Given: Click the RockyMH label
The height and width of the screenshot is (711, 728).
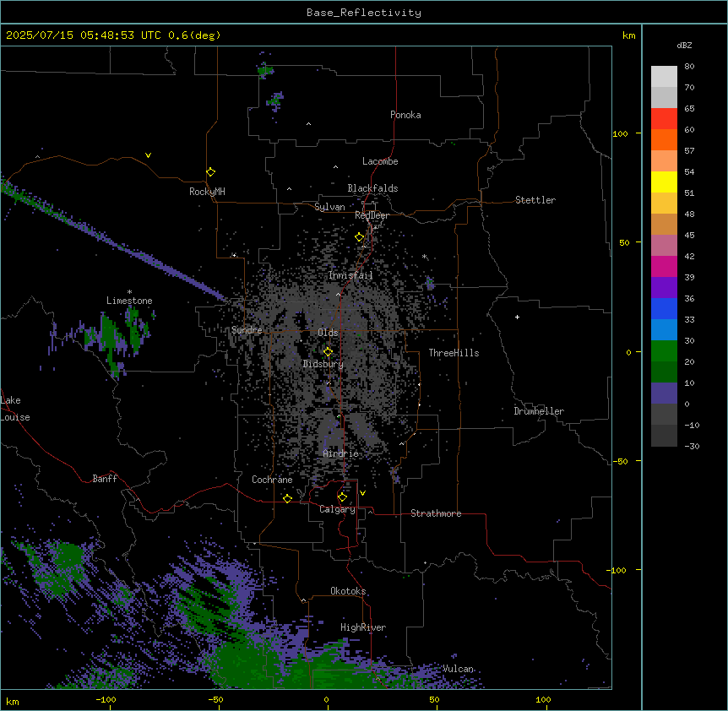Looking at the screenshot, I should [x=207, y=192].
